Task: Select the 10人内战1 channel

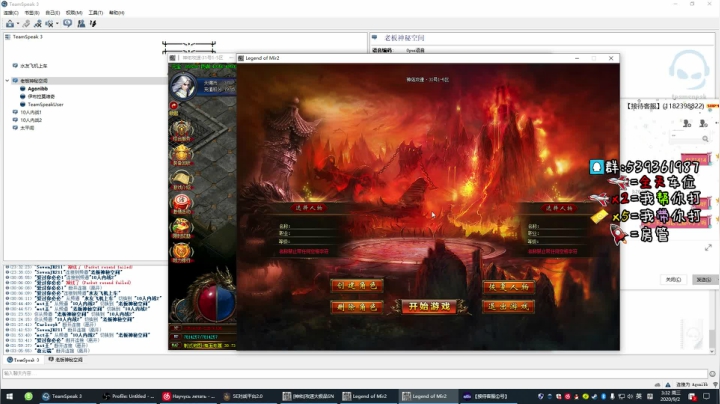Action: pos(31,112)
